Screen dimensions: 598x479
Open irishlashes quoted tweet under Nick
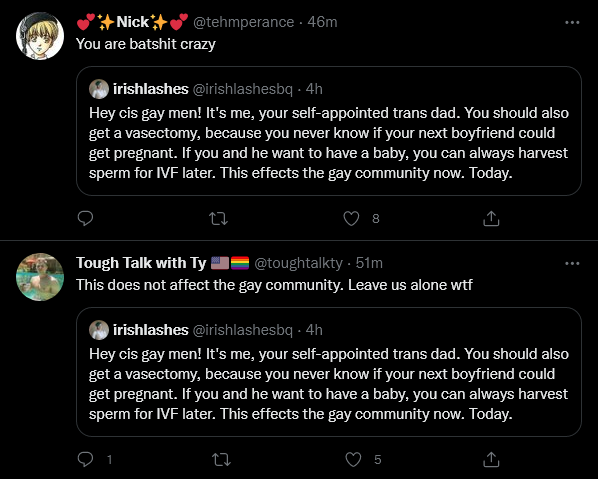(329, 131)
